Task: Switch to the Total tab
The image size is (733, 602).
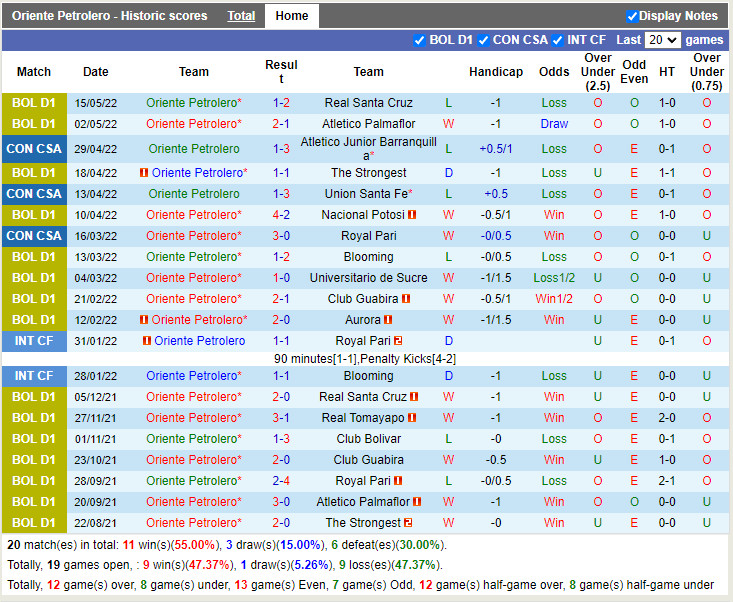Action: click(x=241, y=16)
